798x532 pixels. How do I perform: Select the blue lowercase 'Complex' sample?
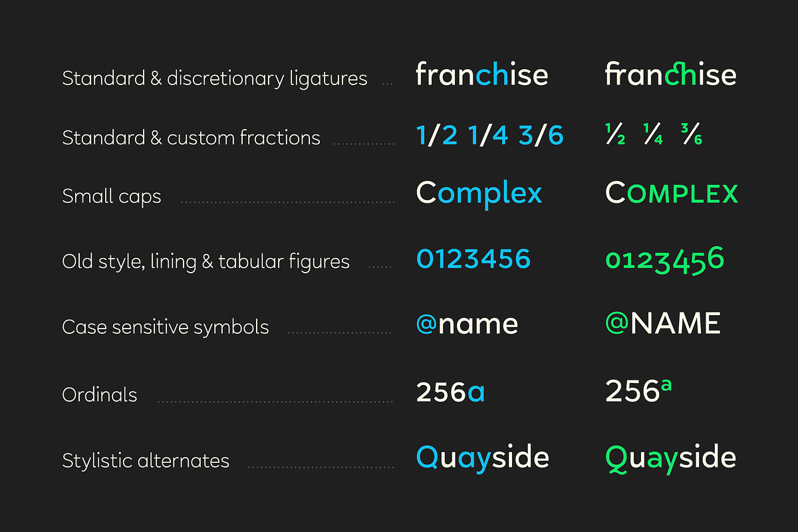click(479, 194)
